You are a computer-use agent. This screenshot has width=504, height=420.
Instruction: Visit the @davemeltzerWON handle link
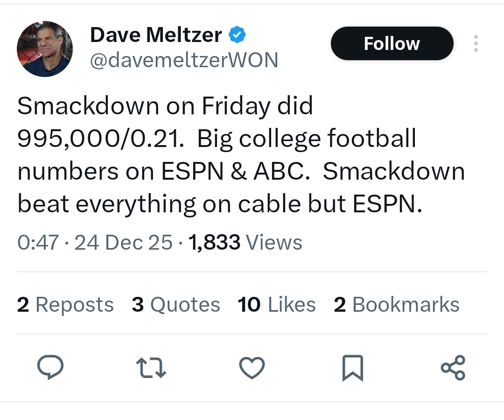click(x=183, y=60)
